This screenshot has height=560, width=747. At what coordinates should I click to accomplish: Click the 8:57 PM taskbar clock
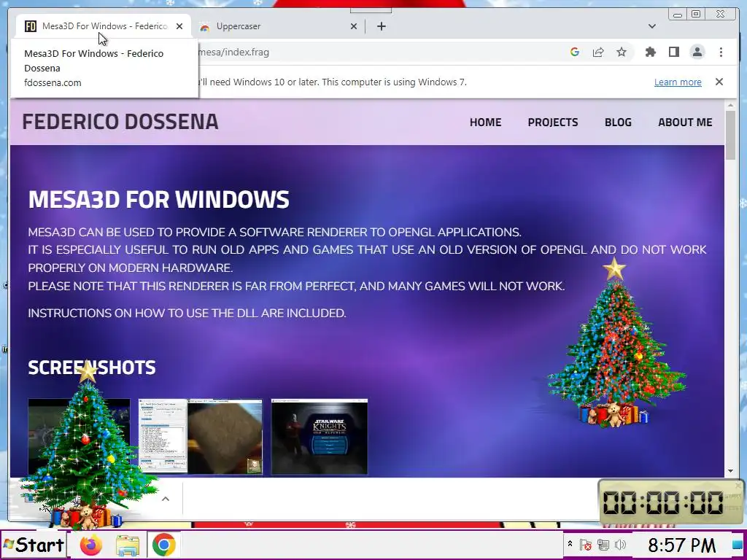(x=682, y=545)
